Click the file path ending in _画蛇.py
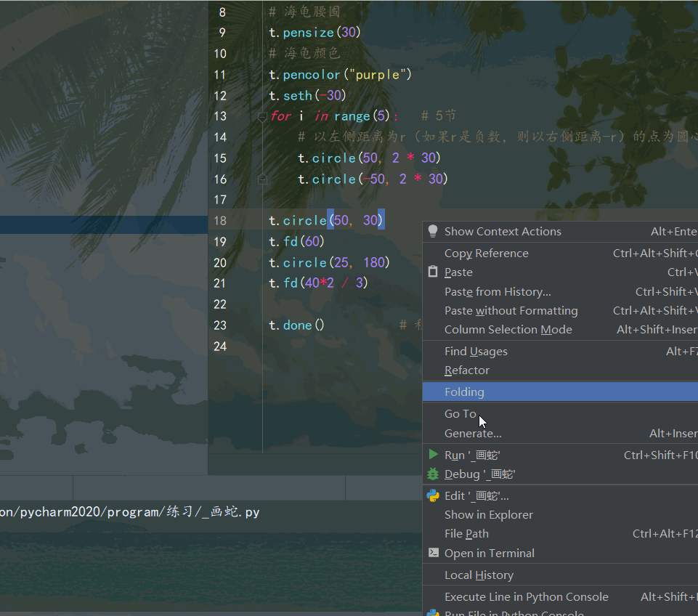 (129, 512)
